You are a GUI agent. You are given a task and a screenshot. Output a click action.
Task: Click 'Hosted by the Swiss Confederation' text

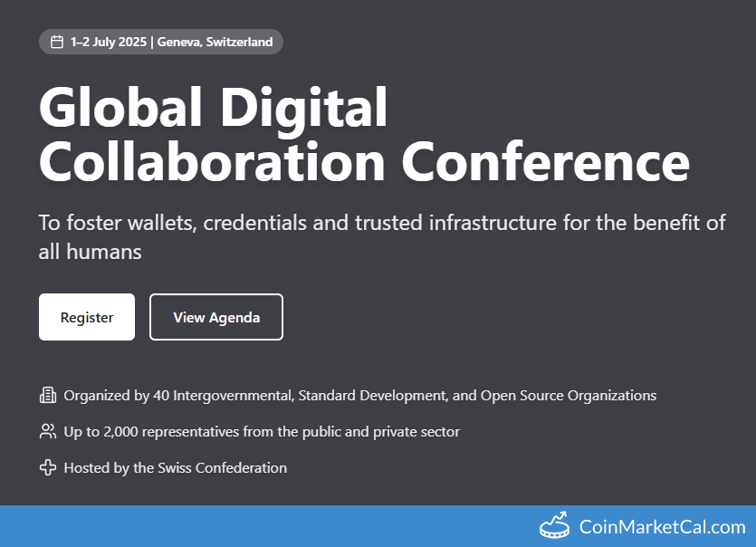(x=175, y=467)
